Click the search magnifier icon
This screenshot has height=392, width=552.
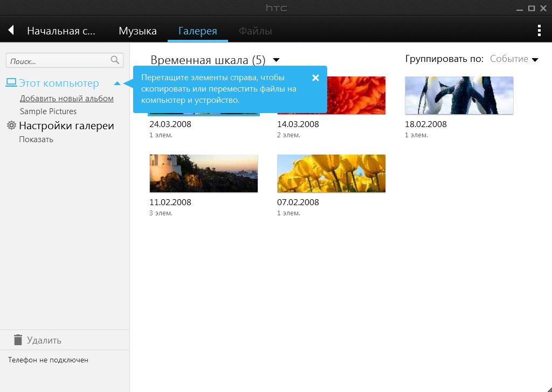pyautogui.click(x=115, y=60)
